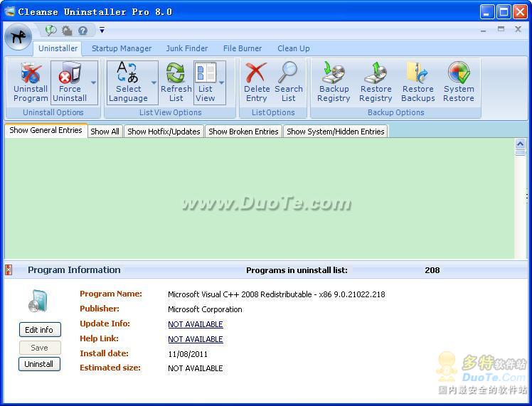Viewport: 532px width, 406px height.
Task: Click the Delete Entry icon
Action: click(x=256, y=73)
